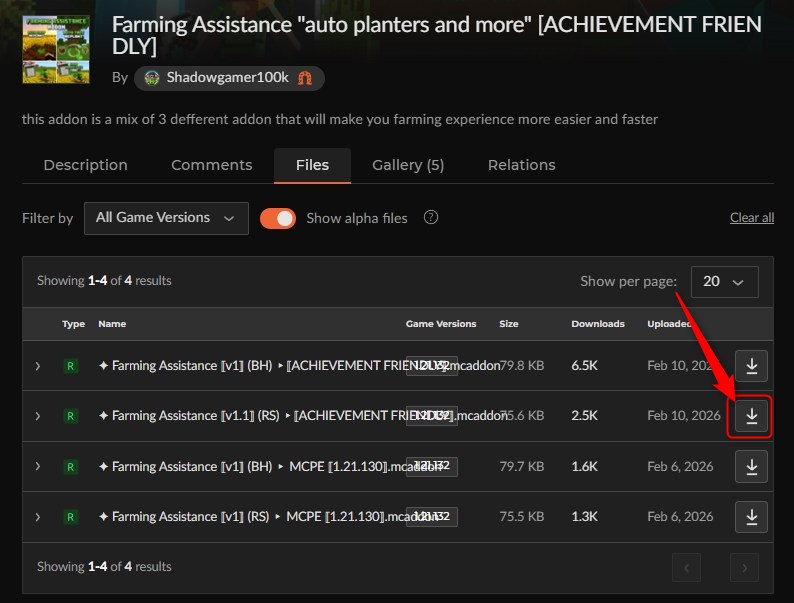Expand the Farming Assistance [v1.1] (RS) row
The image size is (794, 603).
38,416
